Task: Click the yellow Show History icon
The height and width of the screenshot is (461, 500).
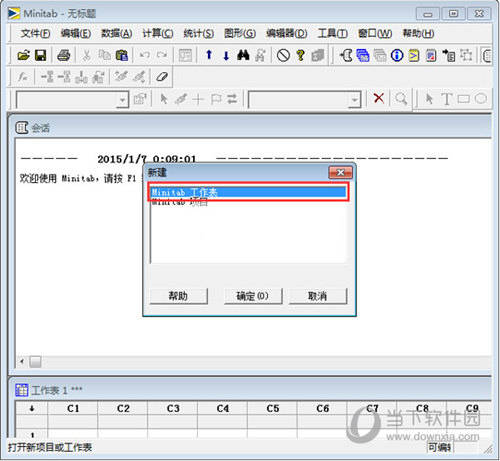Action: pos(414,55)
